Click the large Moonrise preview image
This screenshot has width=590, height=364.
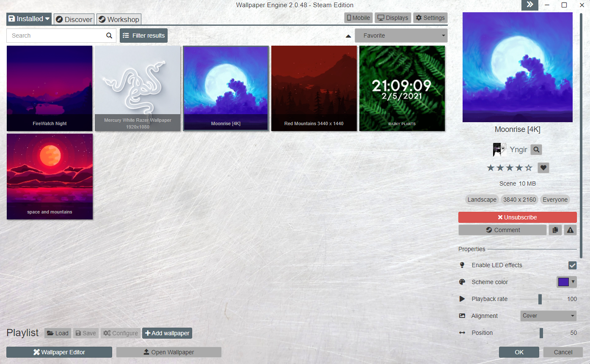518,67
